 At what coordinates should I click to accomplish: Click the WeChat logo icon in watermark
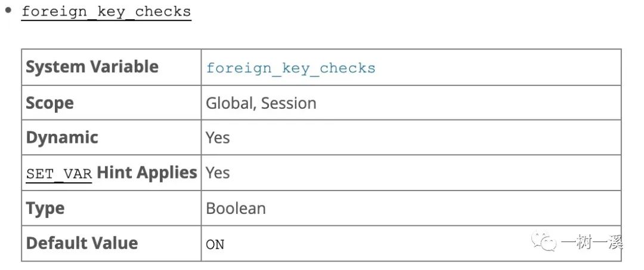(544, 241)
